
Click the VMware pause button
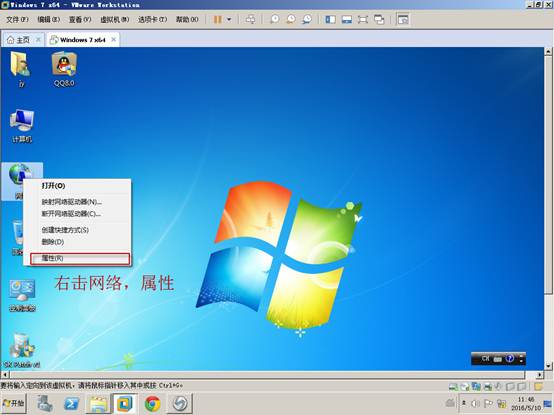(217, 19)
